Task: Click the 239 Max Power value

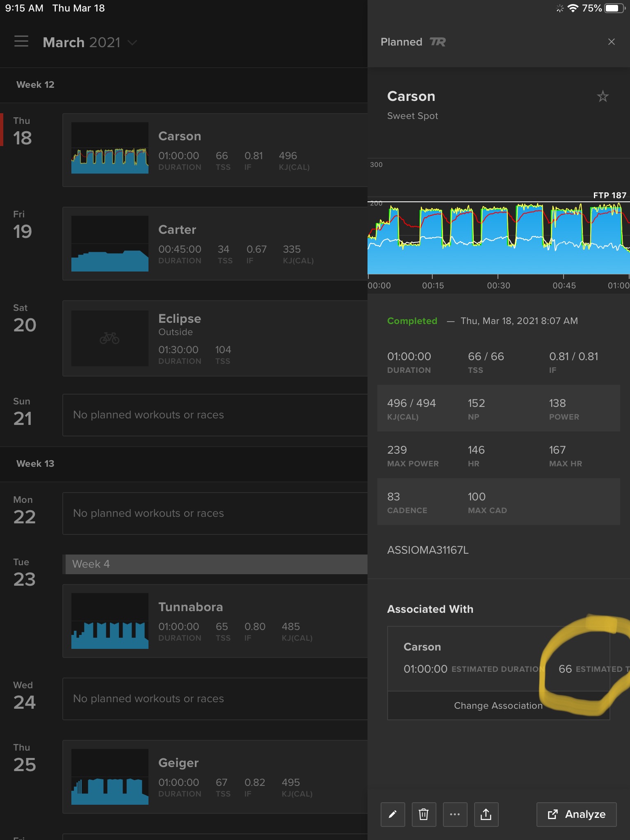Action: (397, 450)
